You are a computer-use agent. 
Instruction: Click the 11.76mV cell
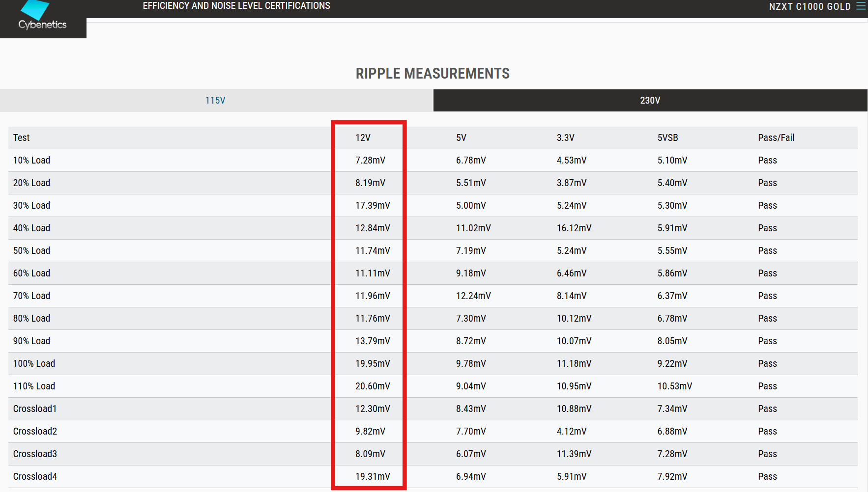tap(373, 319)
